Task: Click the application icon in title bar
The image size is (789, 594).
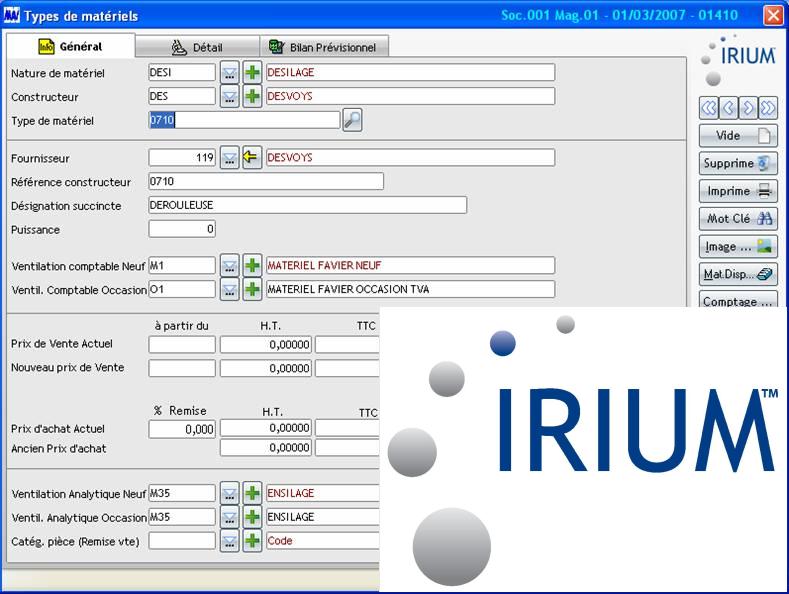Action: (12, 16)
